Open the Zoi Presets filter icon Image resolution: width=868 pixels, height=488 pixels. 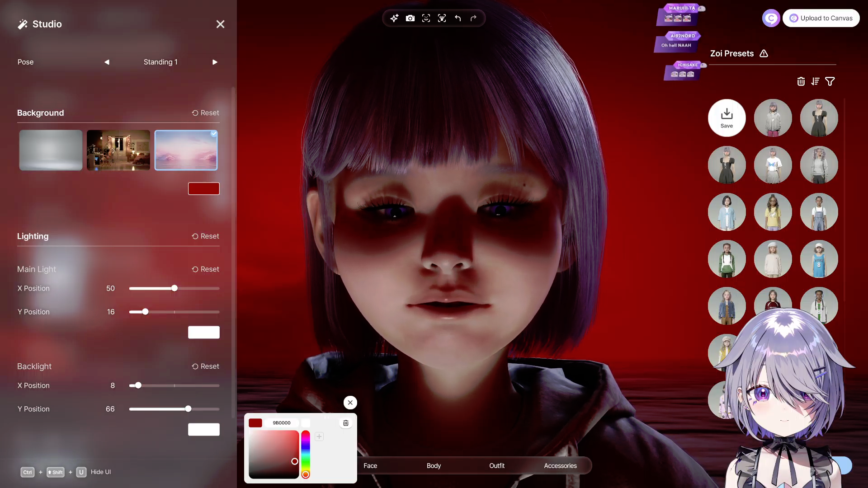point(830,81)
